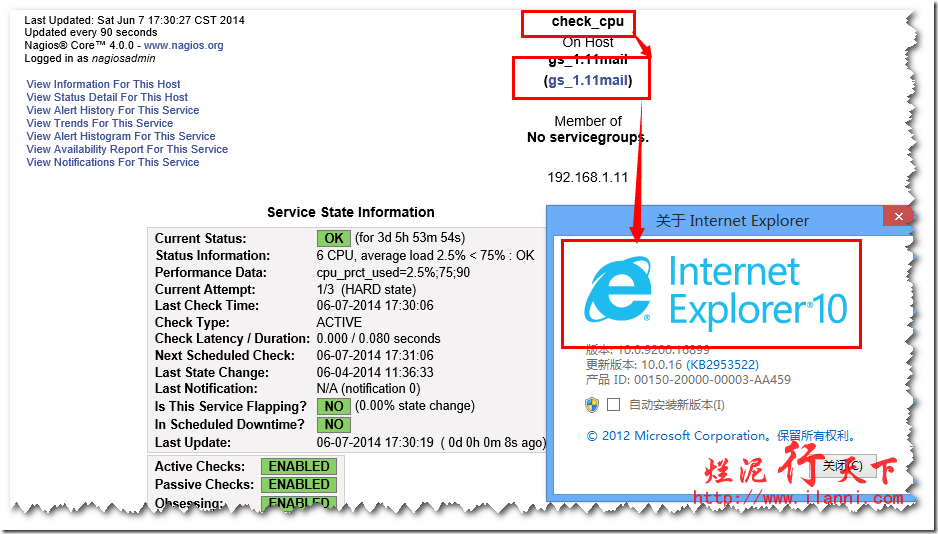
Task: Click the shield icon beside auto-install option
Action: coord(592,404)
